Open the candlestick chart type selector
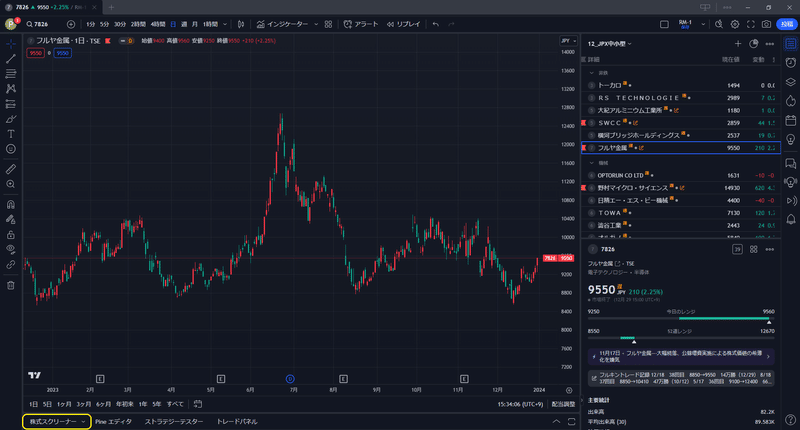The image size is (800, 430). [x=241, y=24]
